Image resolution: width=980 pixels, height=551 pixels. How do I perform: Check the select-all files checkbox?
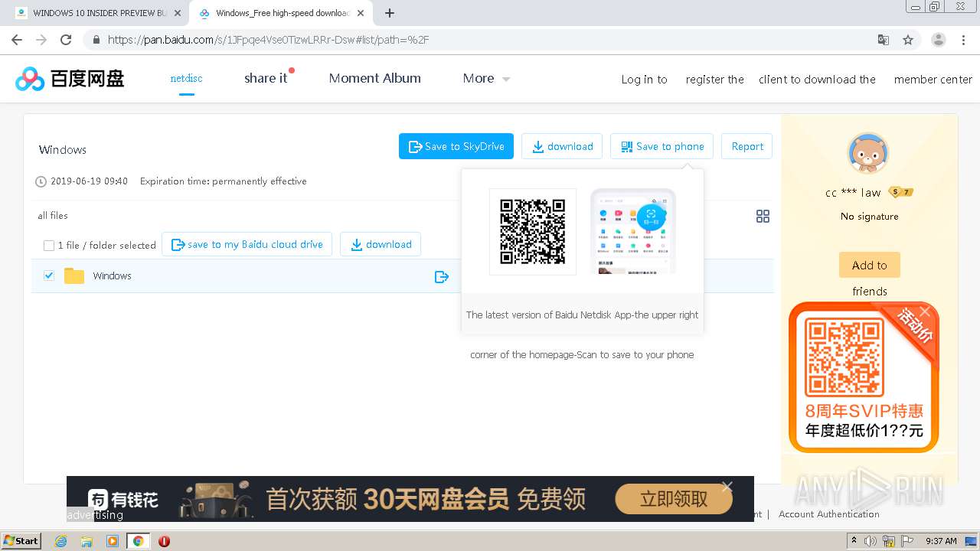(49, 246)
